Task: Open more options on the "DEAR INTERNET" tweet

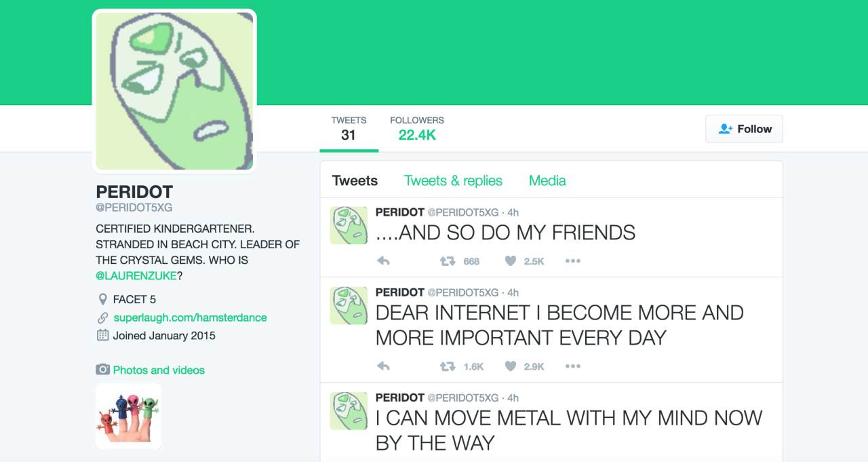Action: (x=573, y=366)
